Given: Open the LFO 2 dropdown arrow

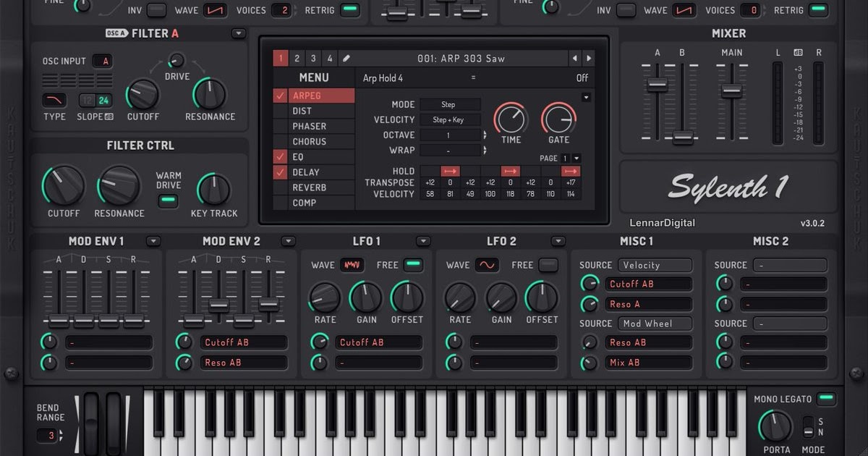Looking at the screenshot, I should [x=558, y=241].
